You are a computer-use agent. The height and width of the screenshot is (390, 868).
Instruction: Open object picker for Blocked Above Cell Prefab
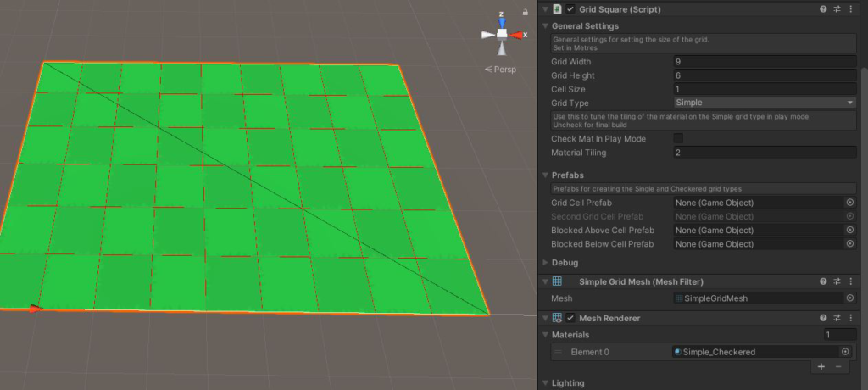[850, 230]
